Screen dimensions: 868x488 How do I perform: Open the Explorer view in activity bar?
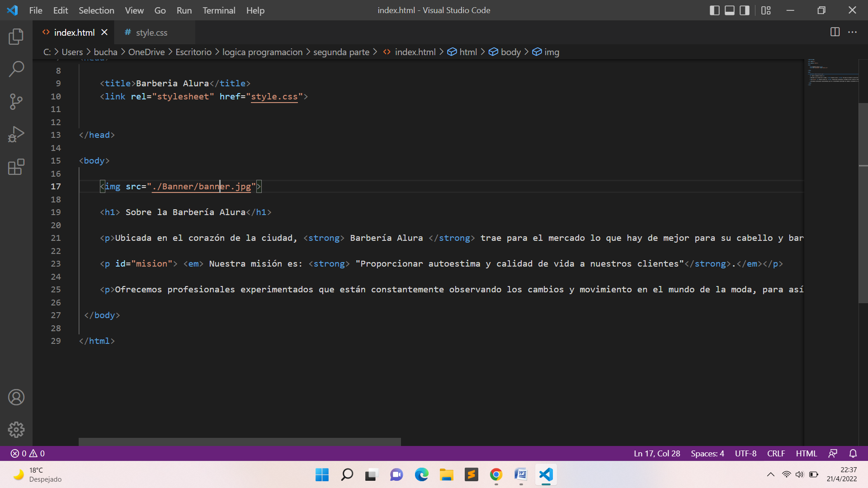(16, 37)
